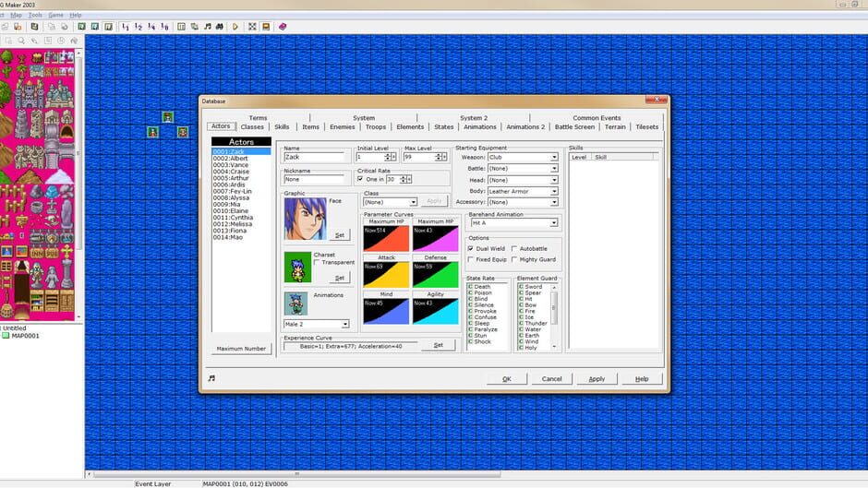Select the pencil drawing tool

[34, 41]
